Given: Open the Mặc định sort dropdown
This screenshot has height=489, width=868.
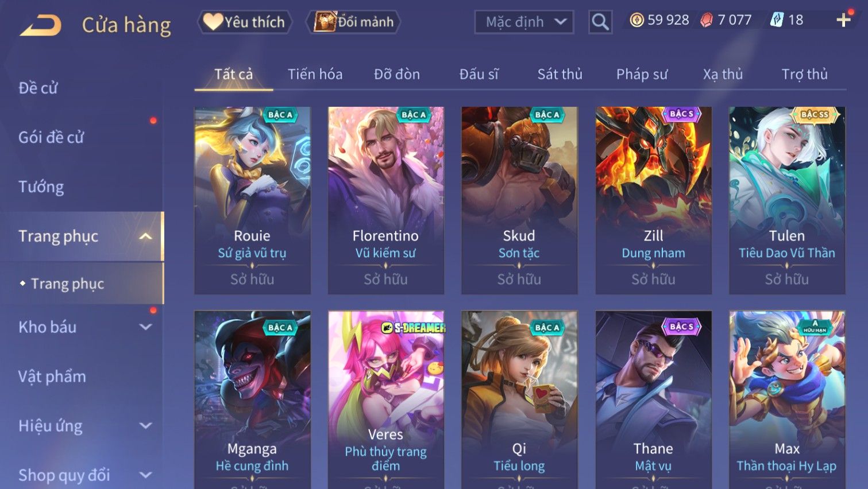Looking at the screenshot, I should 524,22.
